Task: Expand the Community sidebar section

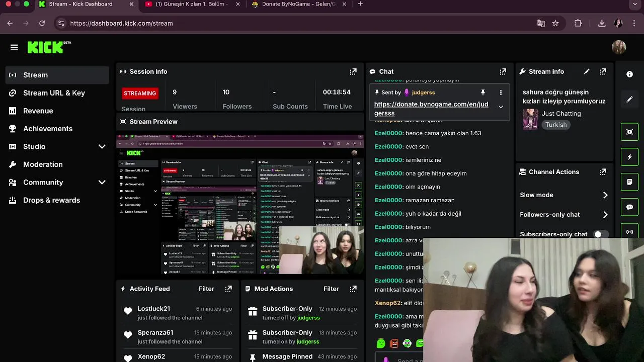Action: click(x=102, y=183)
